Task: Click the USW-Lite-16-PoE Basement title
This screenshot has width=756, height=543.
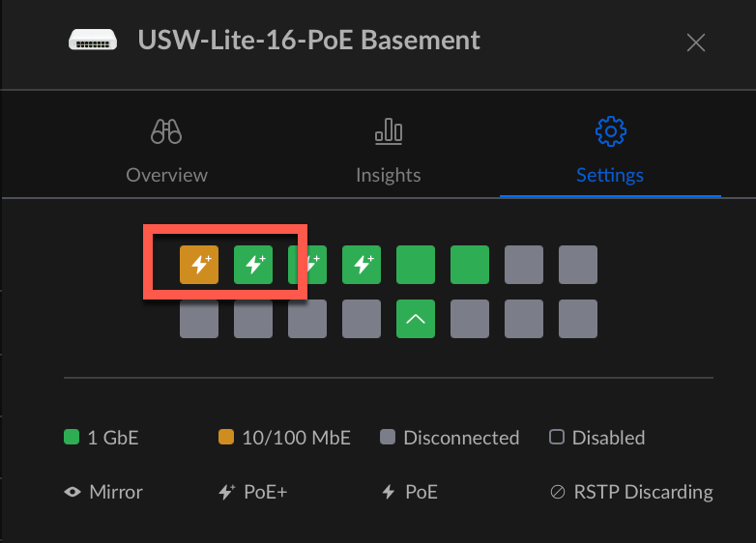Action: point(308,41)
